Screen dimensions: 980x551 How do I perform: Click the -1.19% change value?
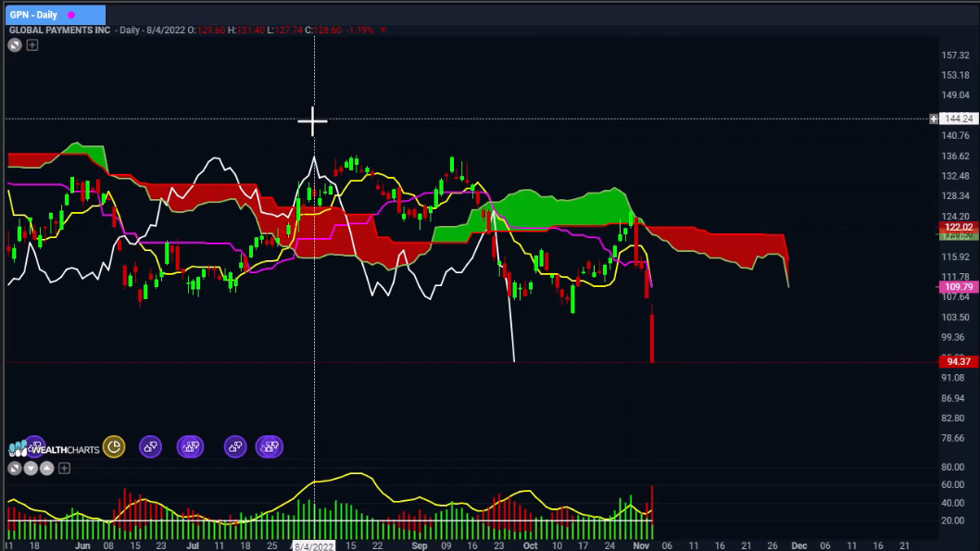360,30
